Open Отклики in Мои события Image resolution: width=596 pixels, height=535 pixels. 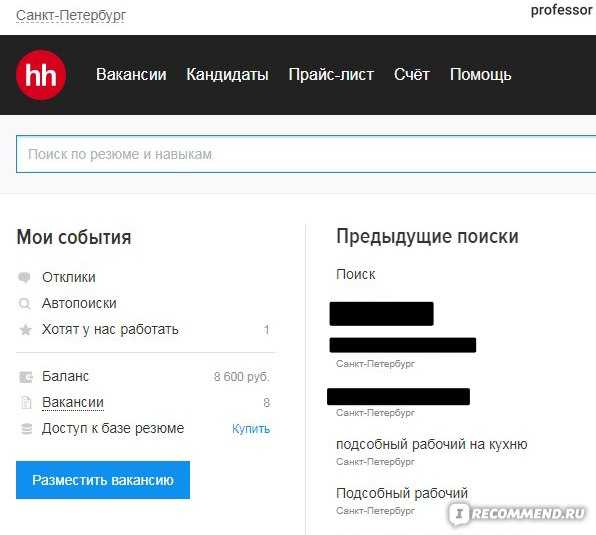pos(69,277)
